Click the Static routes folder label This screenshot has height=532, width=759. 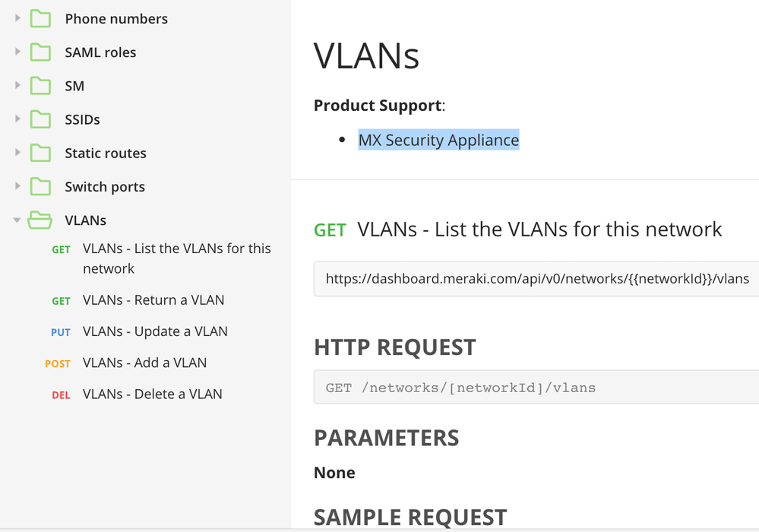pos(106,154)
